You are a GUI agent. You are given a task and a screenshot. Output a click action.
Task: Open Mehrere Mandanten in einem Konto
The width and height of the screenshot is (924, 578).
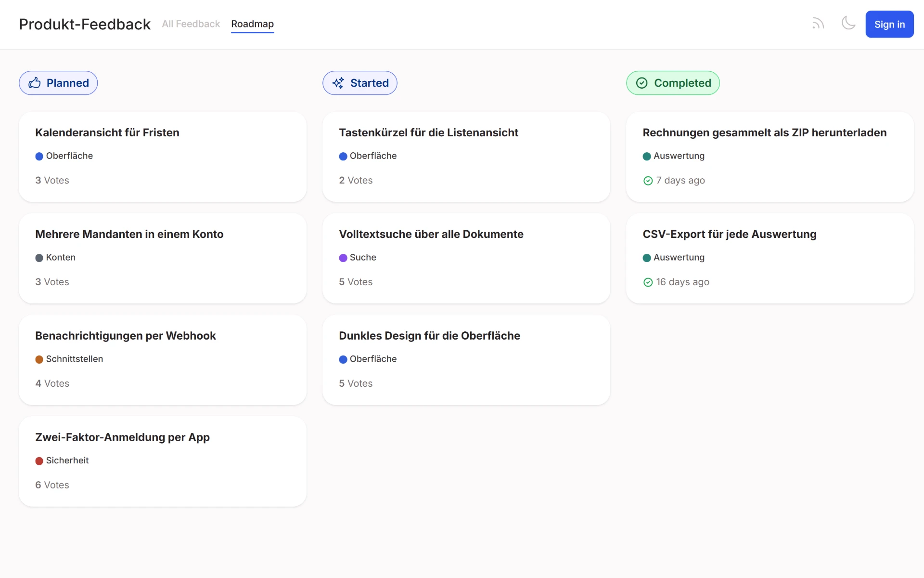click(x=163, y=259)
